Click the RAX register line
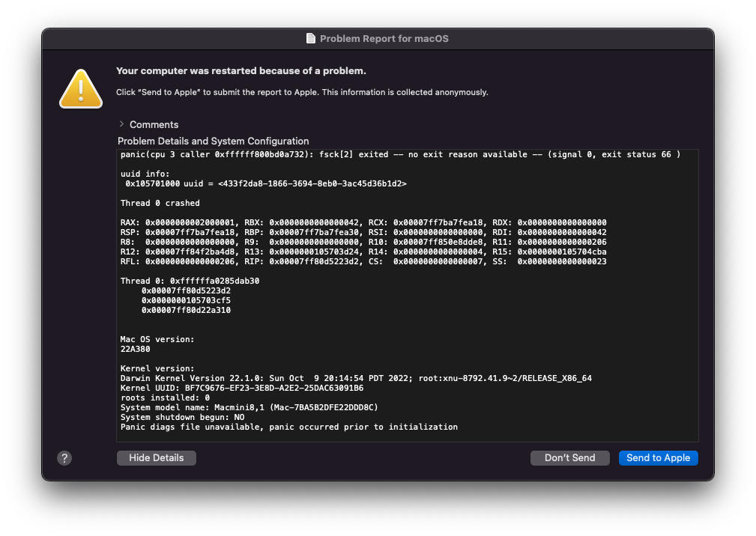756x536 pixels. tap(363, 222)
